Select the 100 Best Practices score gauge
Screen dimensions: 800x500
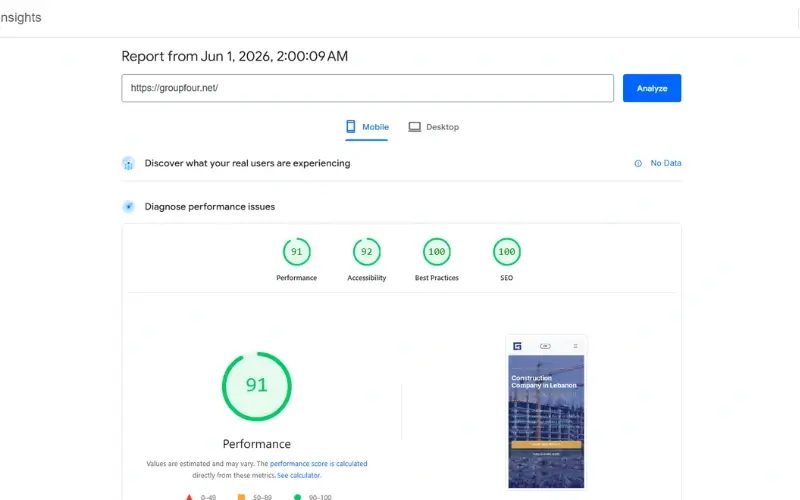(436, 252)
